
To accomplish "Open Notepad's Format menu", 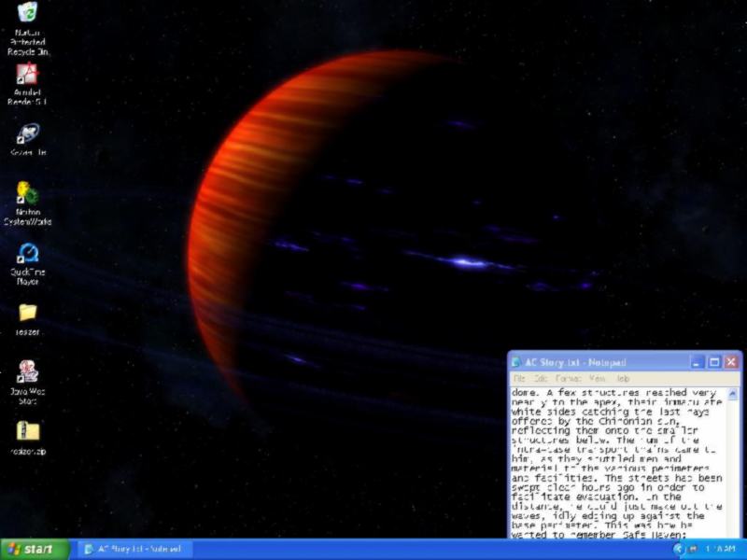I will (567, 379).
